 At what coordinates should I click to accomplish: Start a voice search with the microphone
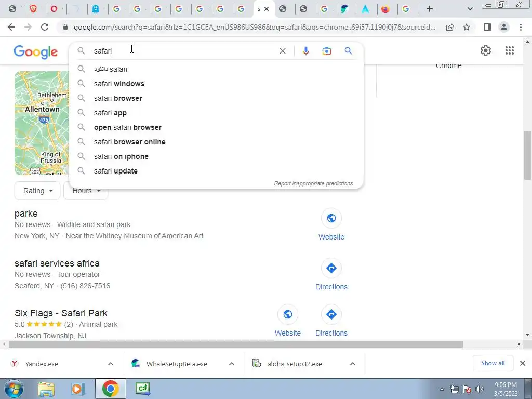[305, 51]
